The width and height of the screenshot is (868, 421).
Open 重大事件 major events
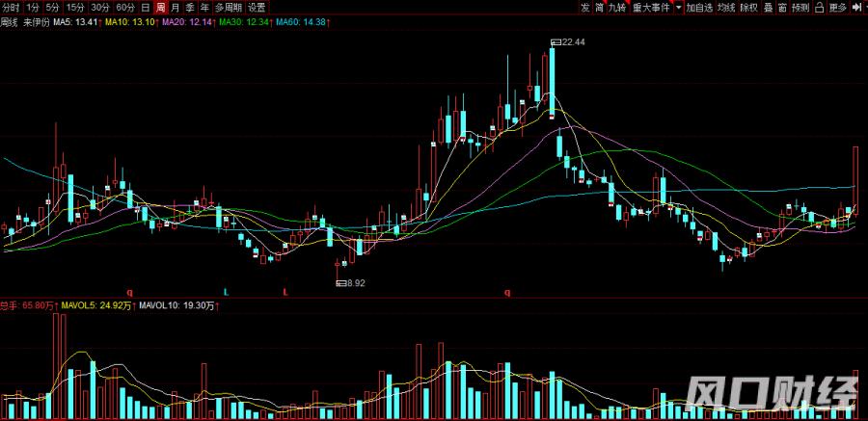pyautogui.click(x=652, y=8)
